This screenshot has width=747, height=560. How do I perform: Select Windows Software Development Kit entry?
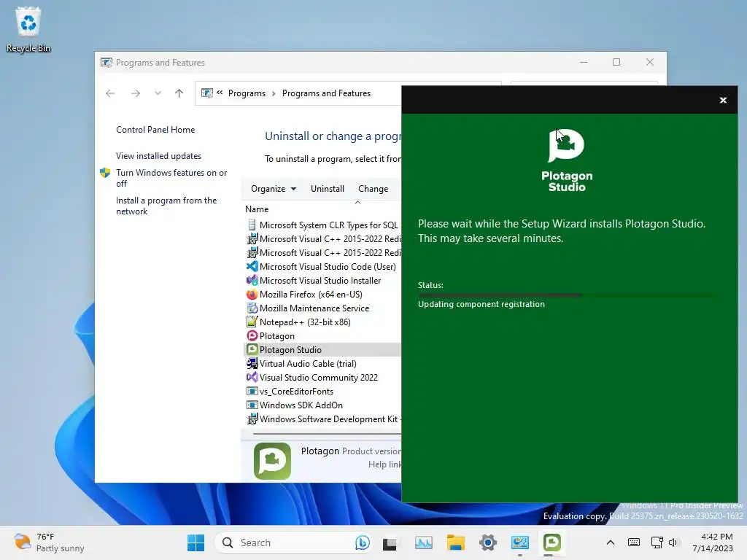pos(323,419)
